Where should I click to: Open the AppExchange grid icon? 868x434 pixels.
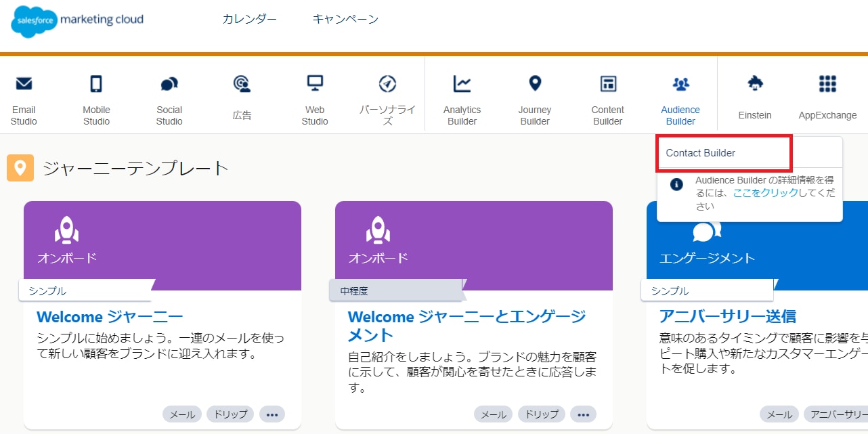tap(827, 83)
